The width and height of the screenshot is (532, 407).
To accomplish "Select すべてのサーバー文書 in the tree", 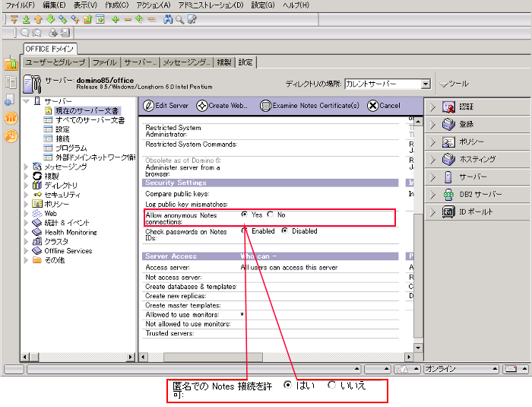I will (90, 120).
